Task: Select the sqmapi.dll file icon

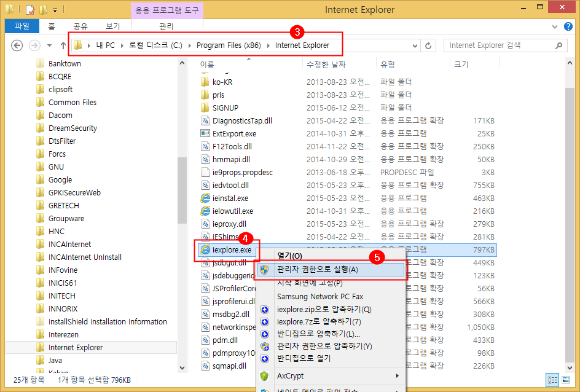Action: (x=205, y=366)
